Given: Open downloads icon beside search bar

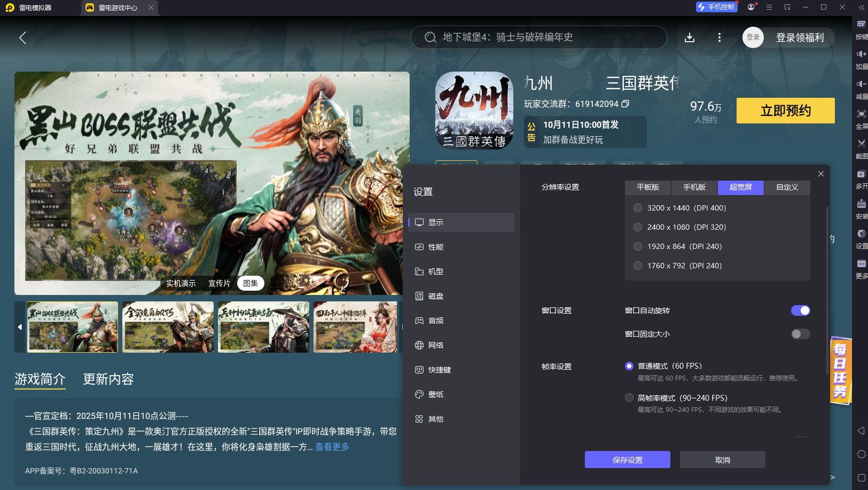Looking at the screenshot, I should 690,37.
